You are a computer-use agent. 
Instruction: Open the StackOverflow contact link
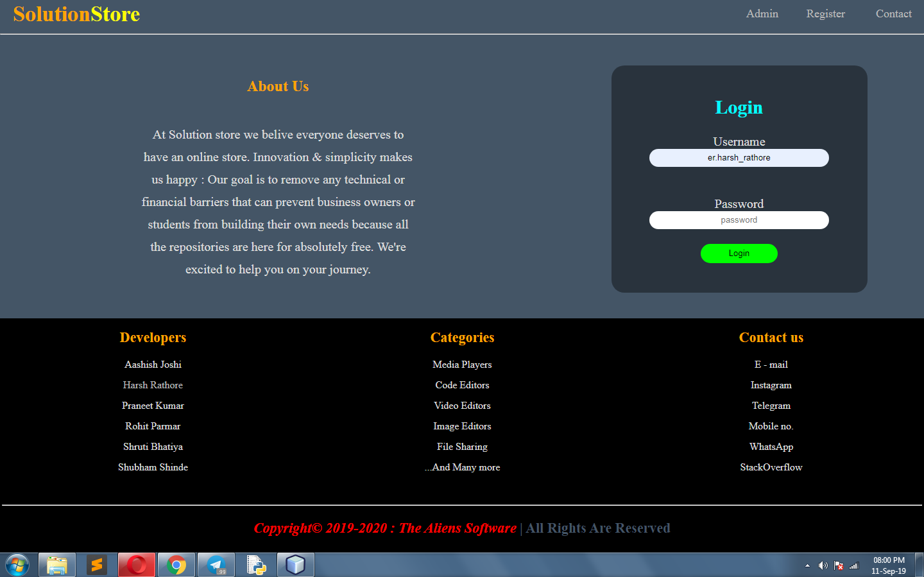pos(771,467)
